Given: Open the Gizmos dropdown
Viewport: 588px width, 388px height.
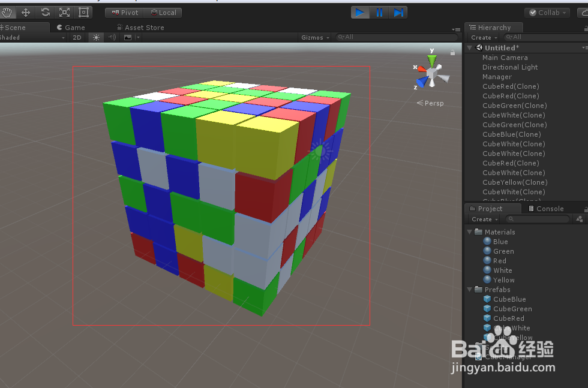Looking at the screenshot, I should pos(316,38).
